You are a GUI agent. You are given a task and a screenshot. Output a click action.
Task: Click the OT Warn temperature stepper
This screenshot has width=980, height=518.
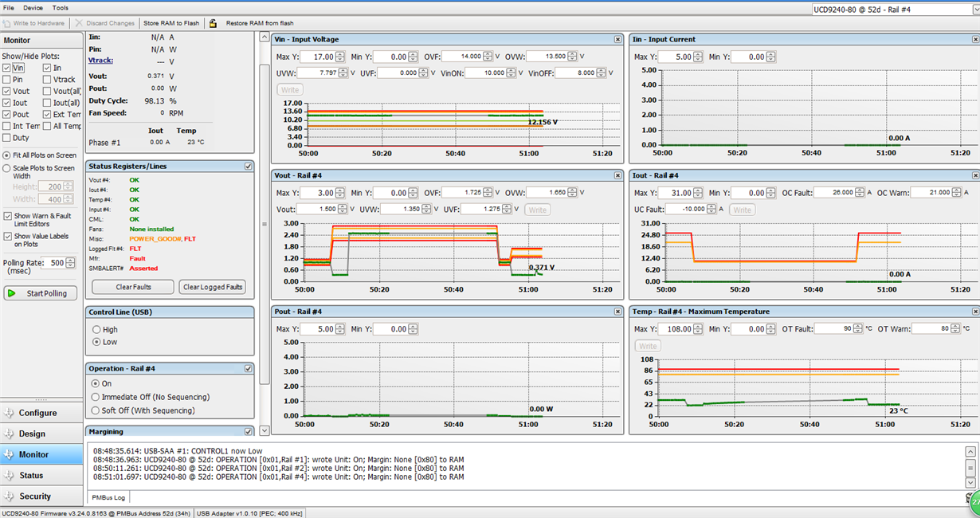point(955,329)
